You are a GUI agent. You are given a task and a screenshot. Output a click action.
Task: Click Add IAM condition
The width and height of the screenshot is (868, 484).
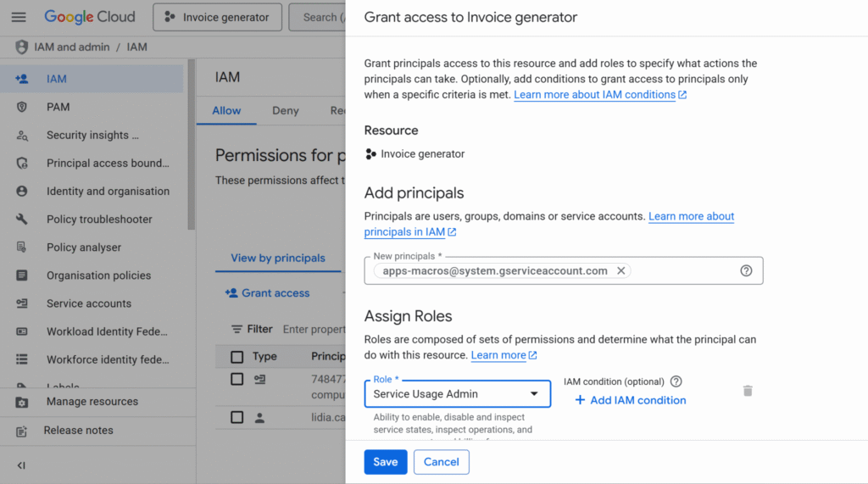630,400
